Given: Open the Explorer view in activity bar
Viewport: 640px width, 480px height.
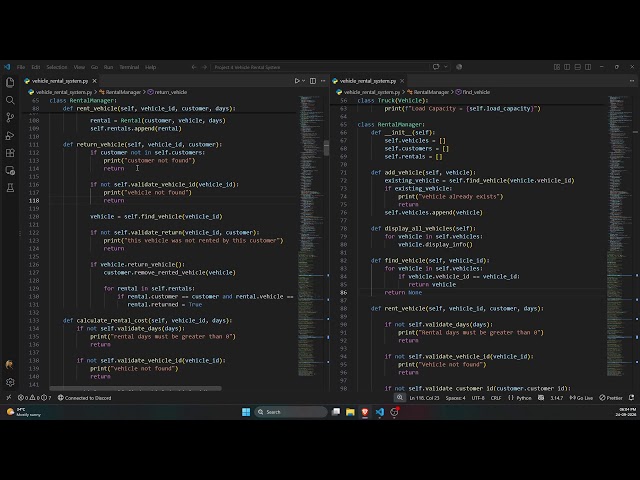Looking at the screenshot, I should [x=10, y=82].
